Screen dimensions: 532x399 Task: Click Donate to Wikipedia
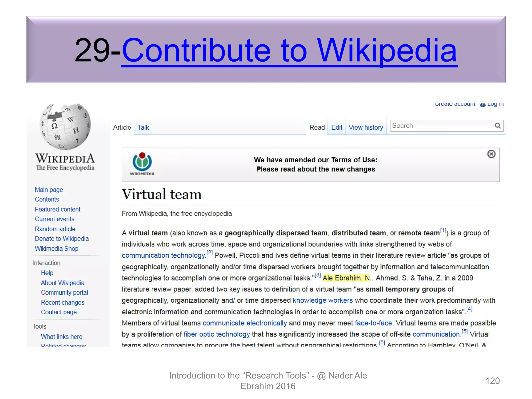[62, 239]
